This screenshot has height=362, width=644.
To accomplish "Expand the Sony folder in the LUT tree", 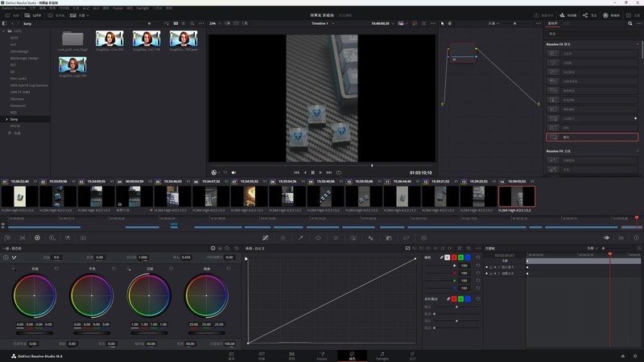I will [5, 119].
